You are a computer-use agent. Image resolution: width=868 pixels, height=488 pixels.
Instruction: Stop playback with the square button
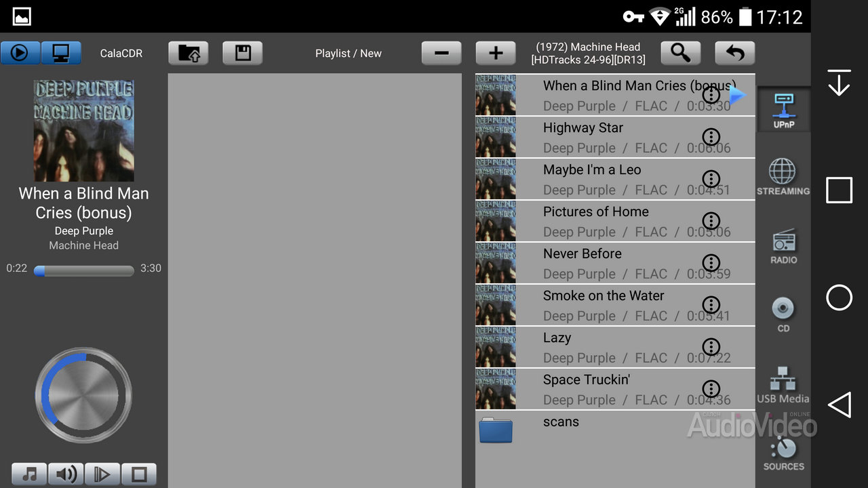pyautogui.click(x=139, y=474)
